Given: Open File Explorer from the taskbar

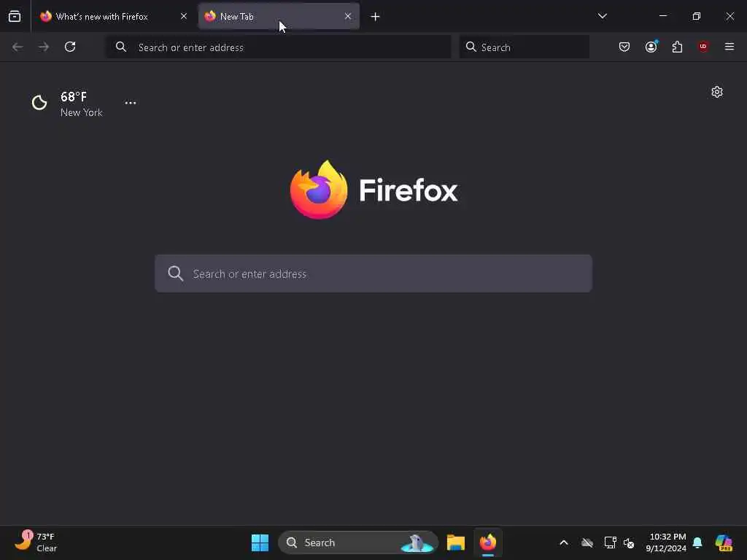Looking at the screenshot, I should pyautogui.click(x=455, y=542).
